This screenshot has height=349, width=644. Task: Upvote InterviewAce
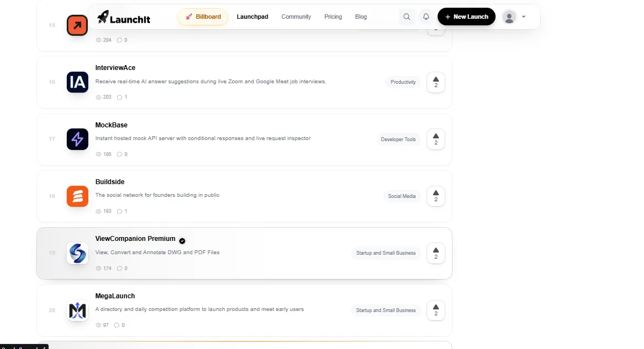pos(436,83)
